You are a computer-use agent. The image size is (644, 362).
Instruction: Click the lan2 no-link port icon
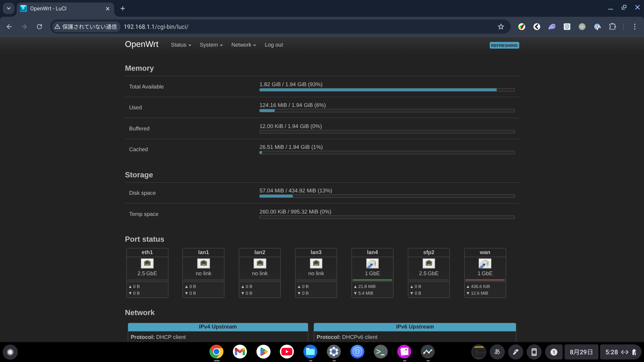pos(260,263)
